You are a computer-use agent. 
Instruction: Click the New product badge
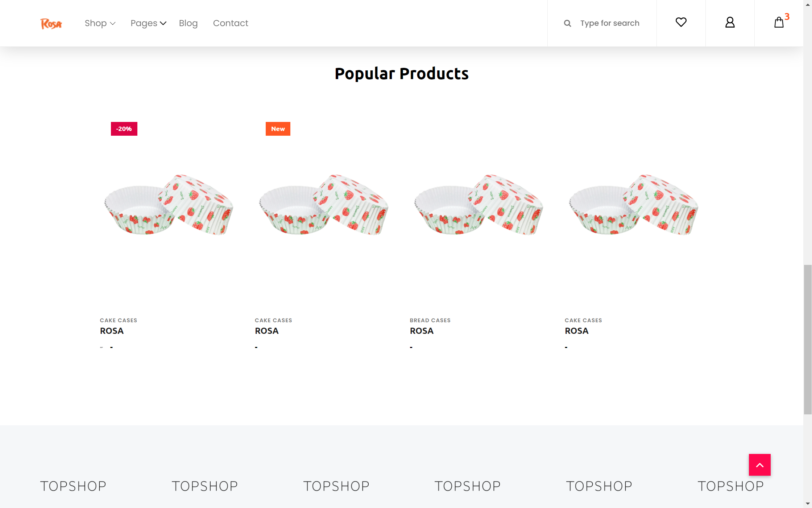point(278,129)
